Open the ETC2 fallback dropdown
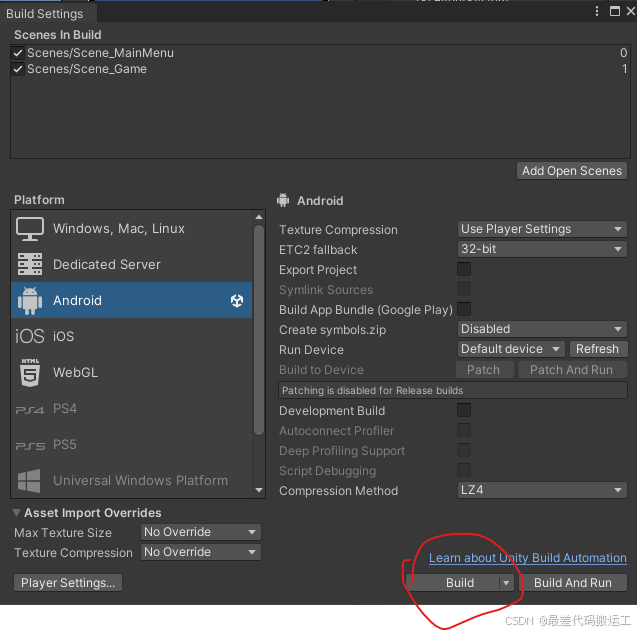This screenshot has height=632, width=637. (542, 249)
